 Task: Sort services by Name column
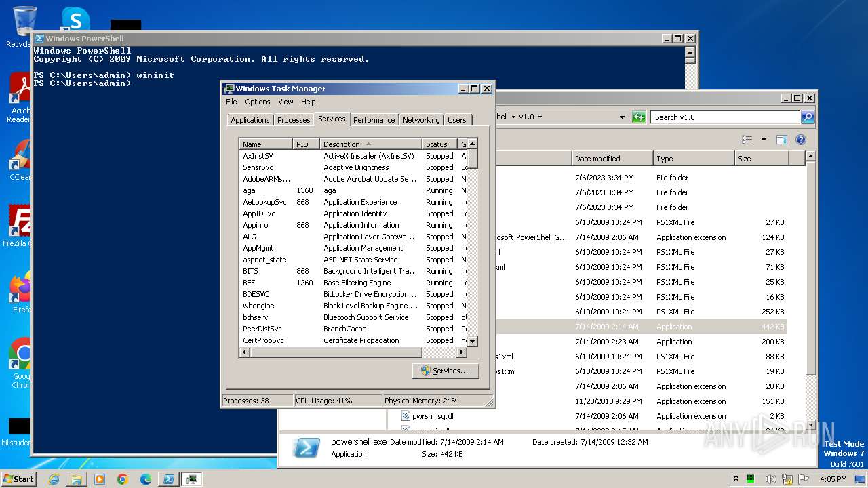click(x=267, y=144)
